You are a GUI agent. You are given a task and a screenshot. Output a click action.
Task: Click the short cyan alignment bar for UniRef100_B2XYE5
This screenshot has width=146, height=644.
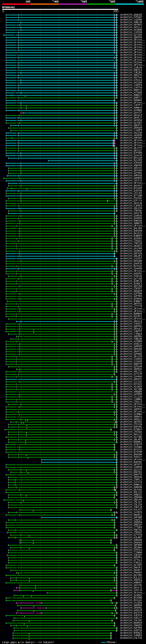tap(82, 161)
